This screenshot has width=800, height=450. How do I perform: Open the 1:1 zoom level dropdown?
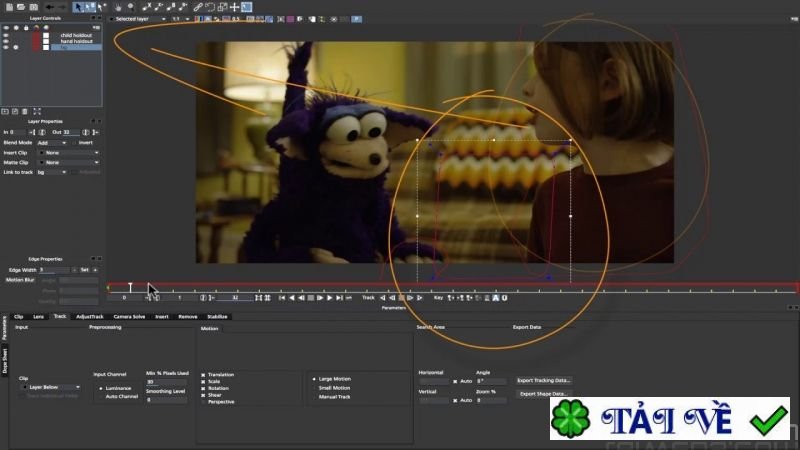(x=181, y=19)
